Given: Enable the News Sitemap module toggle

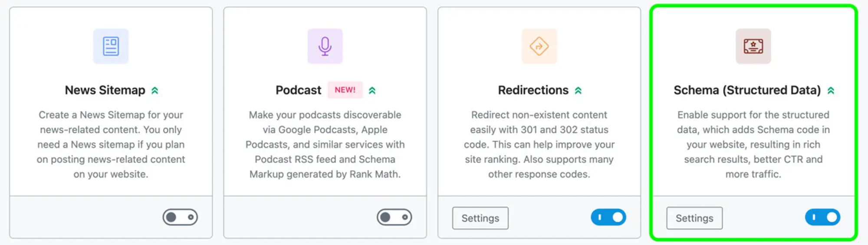Looking at the screenshot, I should [180, 217].
